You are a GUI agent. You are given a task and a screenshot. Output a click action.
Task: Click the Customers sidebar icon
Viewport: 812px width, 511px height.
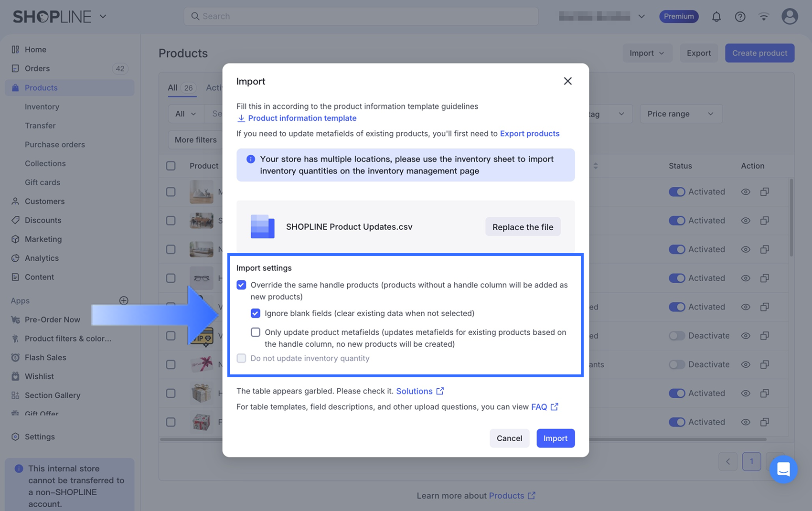[x=15, y=201]
